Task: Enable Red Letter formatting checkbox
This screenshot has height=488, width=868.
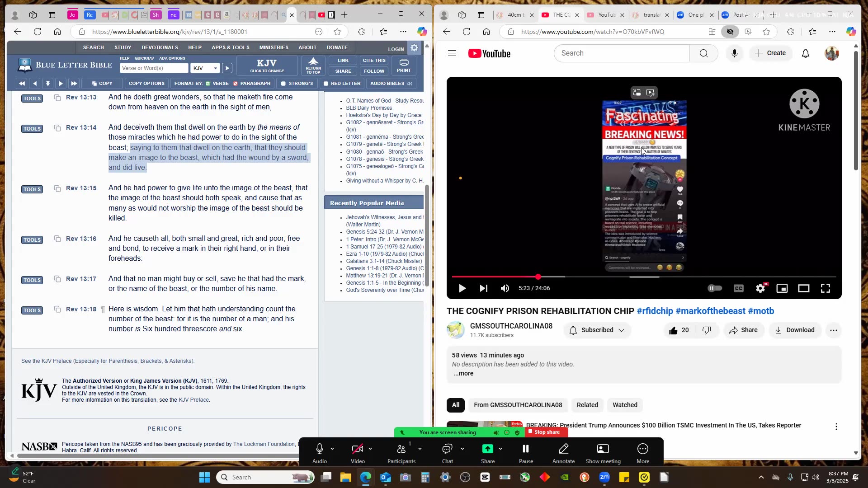Action: [326, 84]
